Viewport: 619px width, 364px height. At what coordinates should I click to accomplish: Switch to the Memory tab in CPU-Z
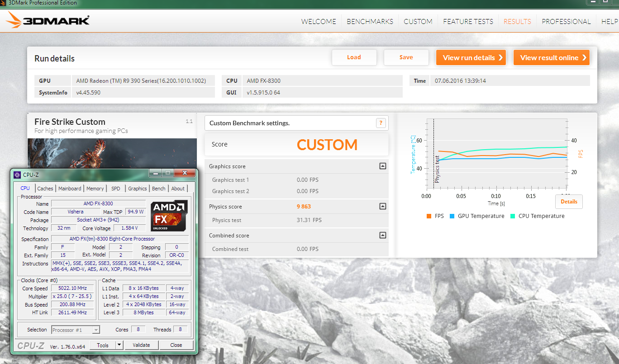point(95,189)
